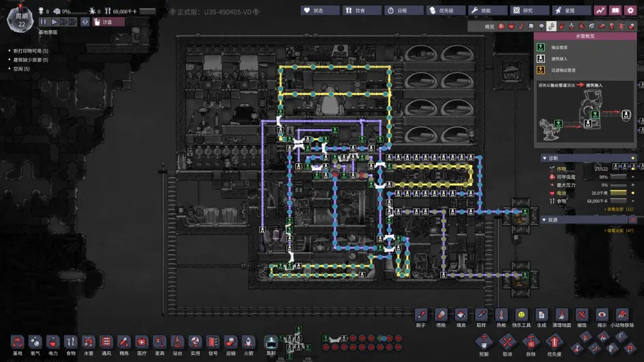
Task: Open the 研究 research menu
Action: (529, 11)
